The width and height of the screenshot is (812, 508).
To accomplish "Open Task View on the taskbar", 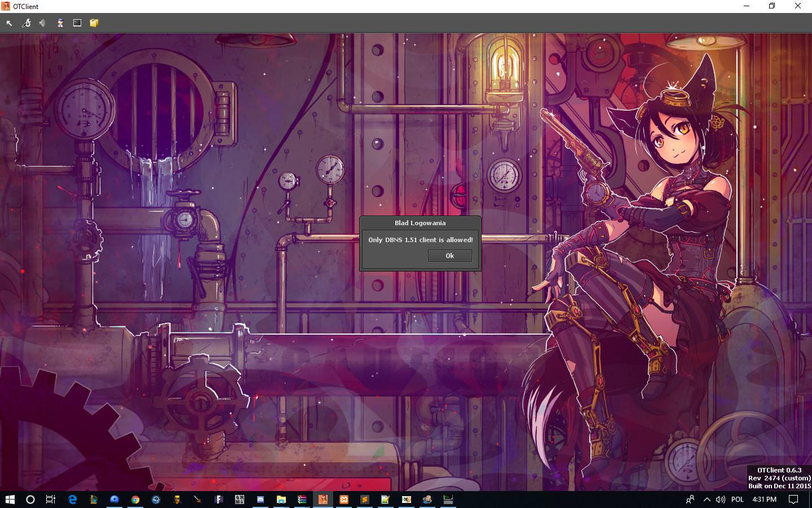I will tap(51, 500).
